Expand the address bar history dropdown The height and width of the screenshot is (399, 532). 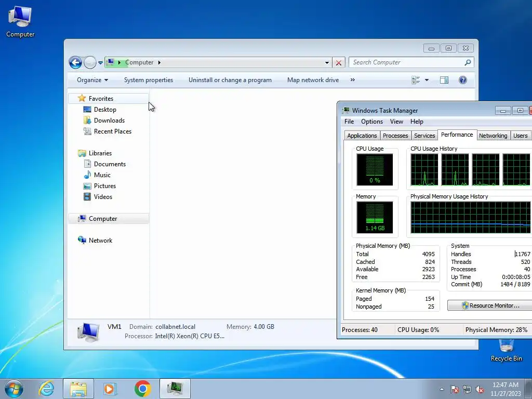(327, 62)
